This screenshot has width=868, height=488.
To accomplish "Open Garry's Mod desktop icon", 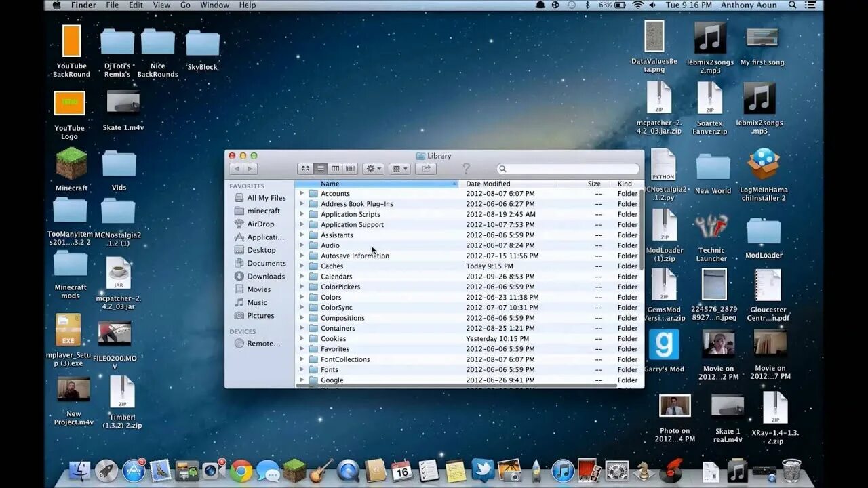I will tap(664, 350).
